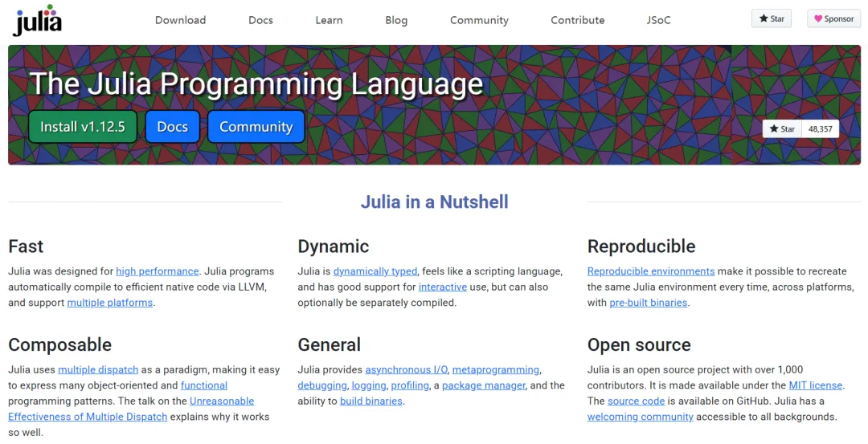Follow the high performance link
Image resolution: width=868 pixels, height=444 pixels.
[x=158, y=271]
